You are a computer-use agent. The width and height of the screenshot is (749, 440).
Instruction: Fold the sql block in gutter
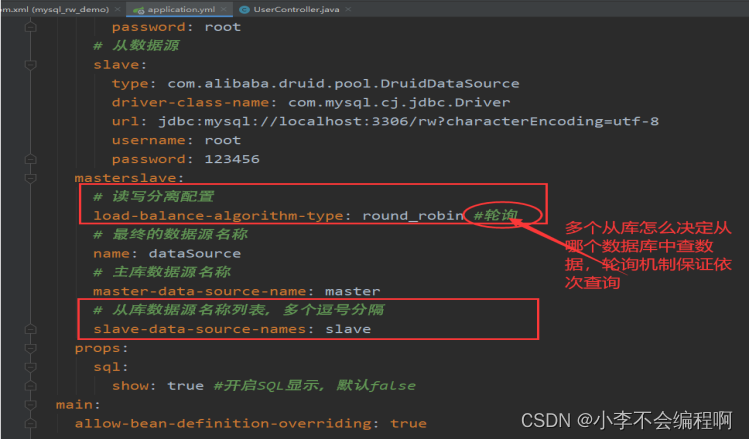32,367
